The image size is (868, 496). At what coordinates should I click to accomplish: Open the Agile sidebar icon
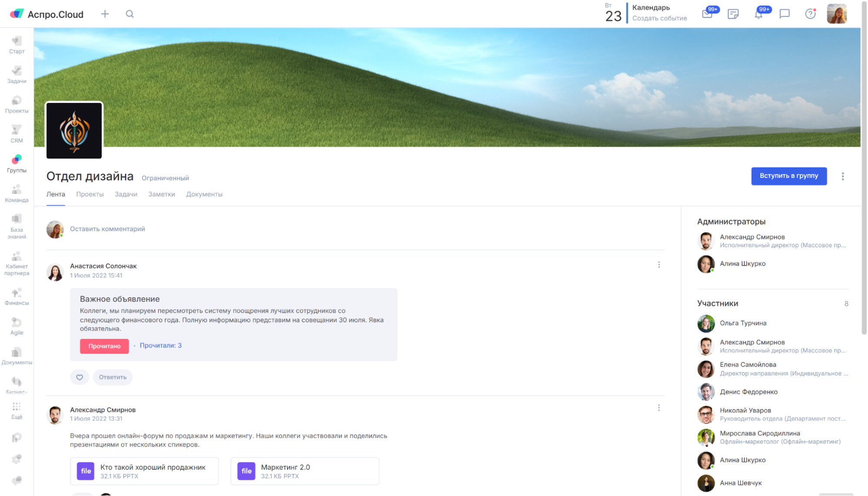click(x=17, y=326)
